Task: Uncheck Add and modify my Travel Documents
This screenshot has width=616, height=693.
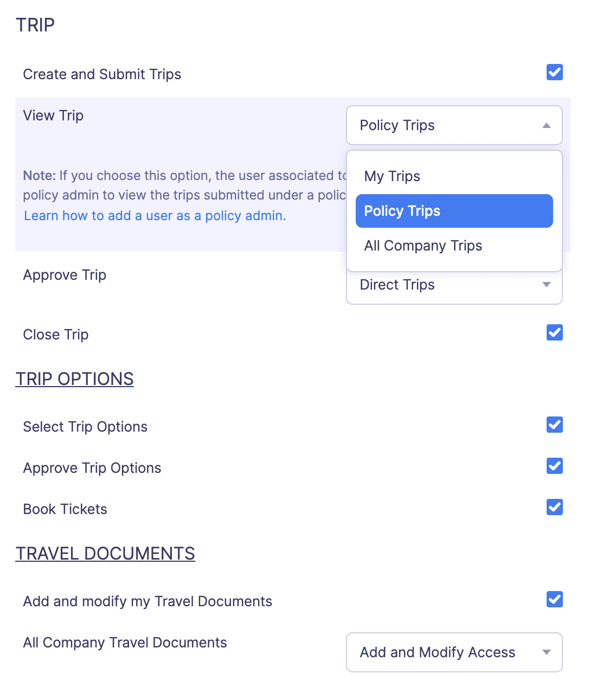Action: [x=554, y=599]
